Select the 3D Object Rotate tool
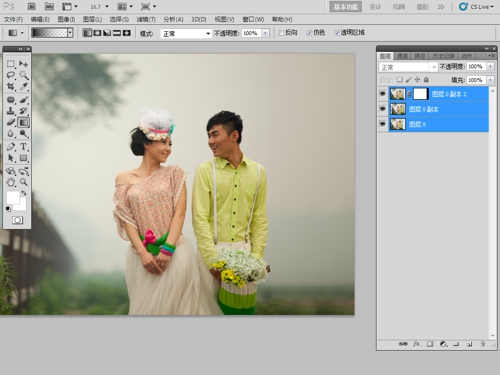This screenshot has width=500, height=375. point(11,171)
